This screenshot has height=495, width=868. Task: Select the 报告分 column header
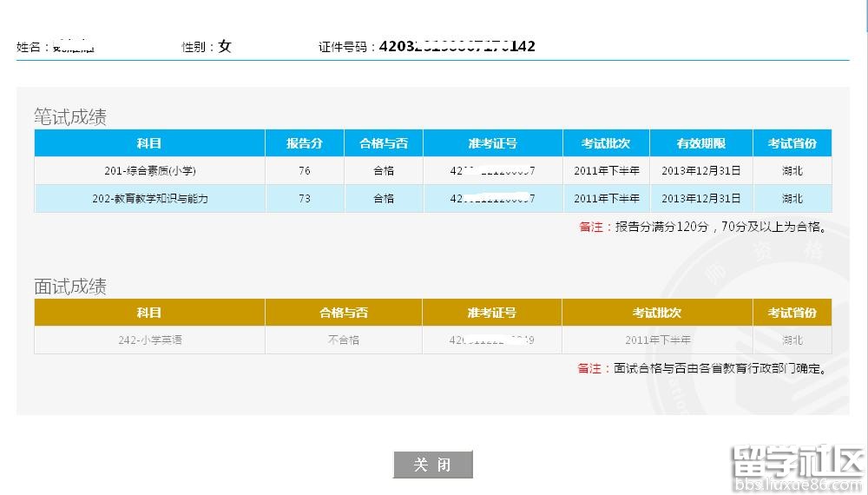point(305,143)
